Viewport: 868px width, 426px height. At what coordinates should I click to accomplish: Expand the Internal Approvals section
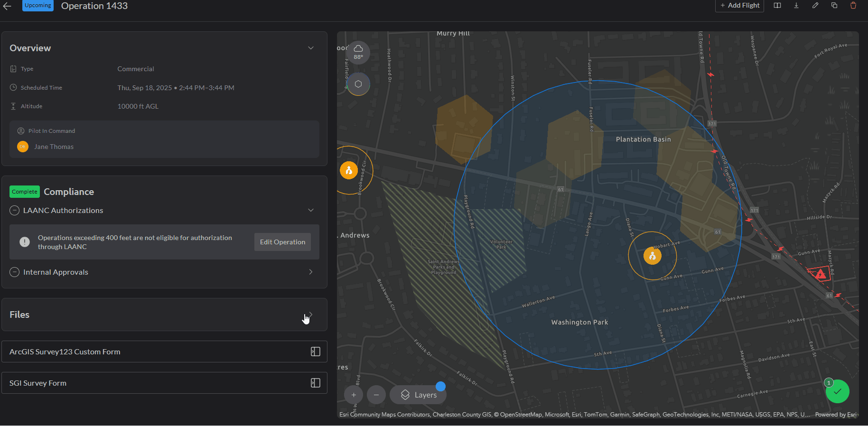click(311, 272)
